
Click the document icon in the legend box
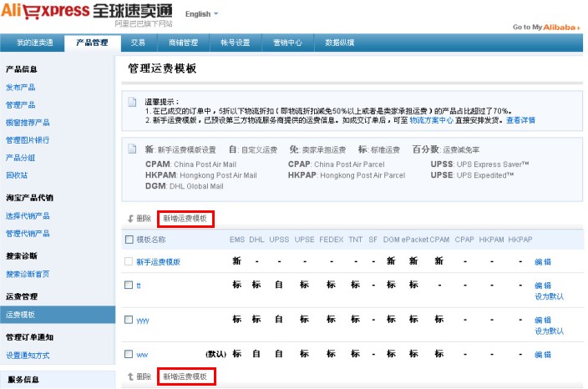(132, 149)
